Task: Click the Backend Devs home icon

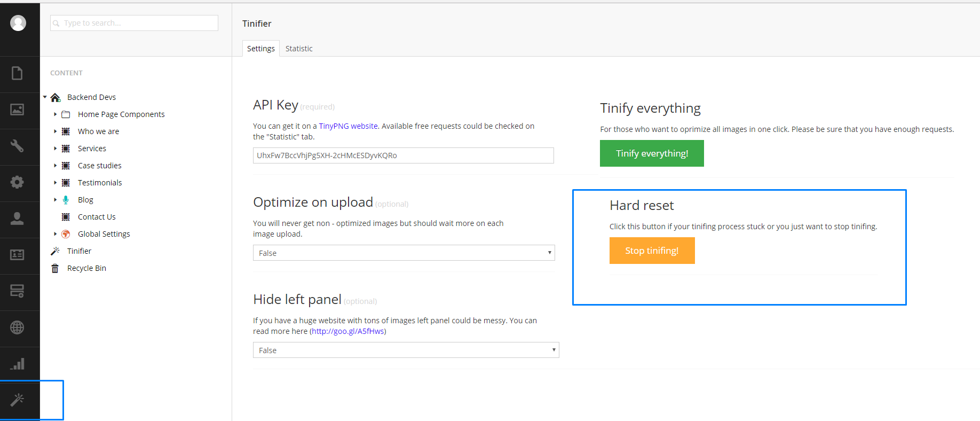Action: (x=56, y=97)
